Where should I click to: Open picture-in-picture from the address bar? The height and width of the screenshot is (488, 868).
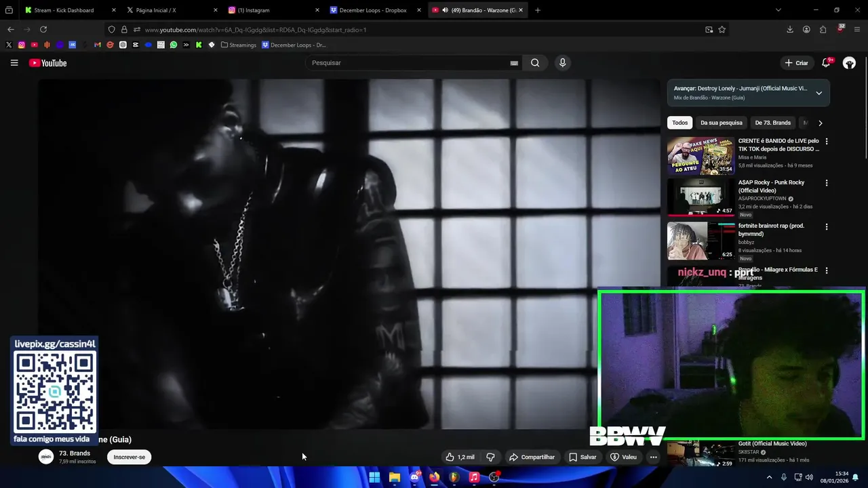pos(709,29)
